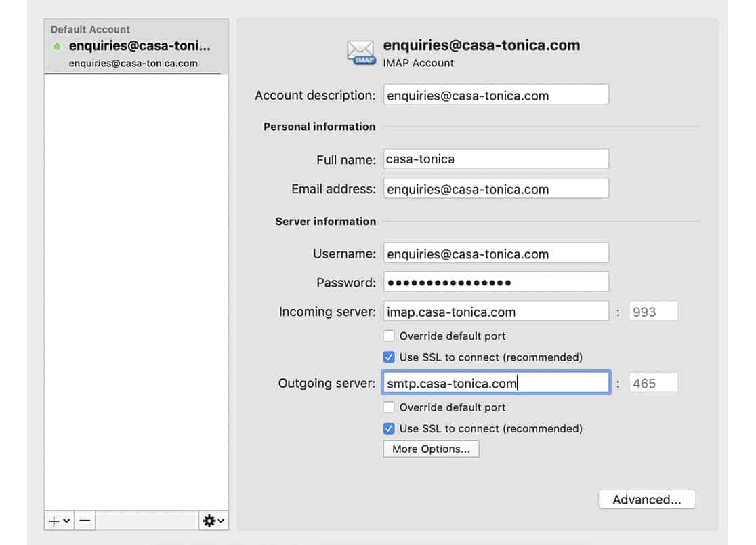Click the plus add account button
This screenshot has height=545, width=756.
coord(54,521)
